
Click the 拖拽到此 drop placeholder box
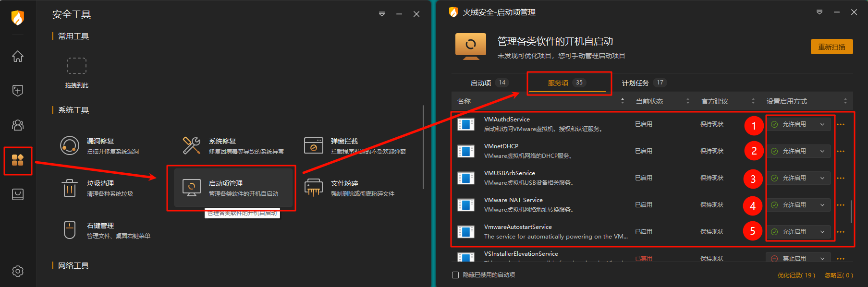click(x=77, y=66)
